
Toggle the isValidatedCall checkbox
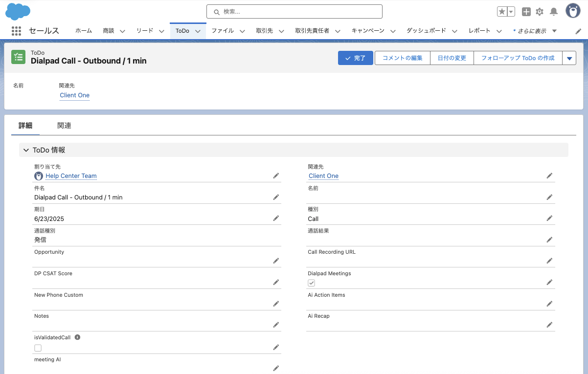38,348
